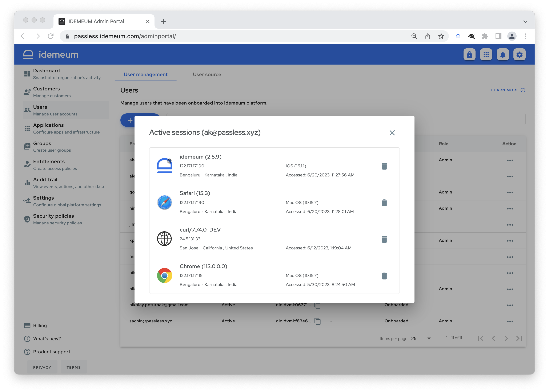Viewport: 549px width, 392px height.
Task: Click the idemeum logo
Action: pyautogui.click(x=51, y=54)
